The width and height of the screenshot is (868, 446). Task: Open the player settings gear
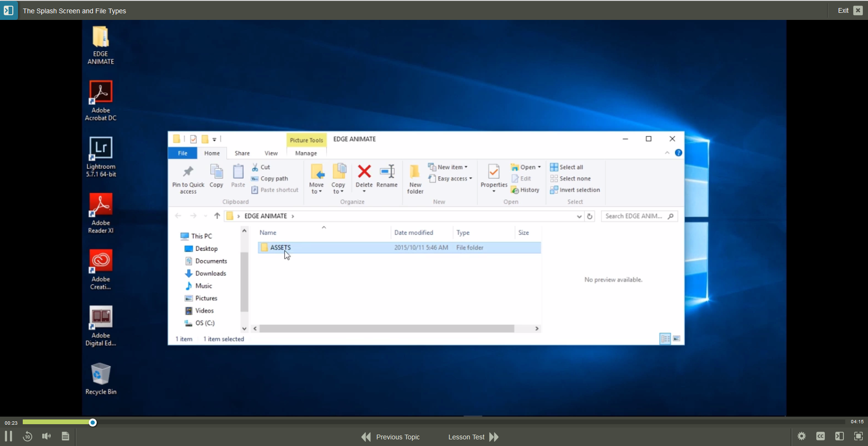pyautogui.click(x=802, y=436)
